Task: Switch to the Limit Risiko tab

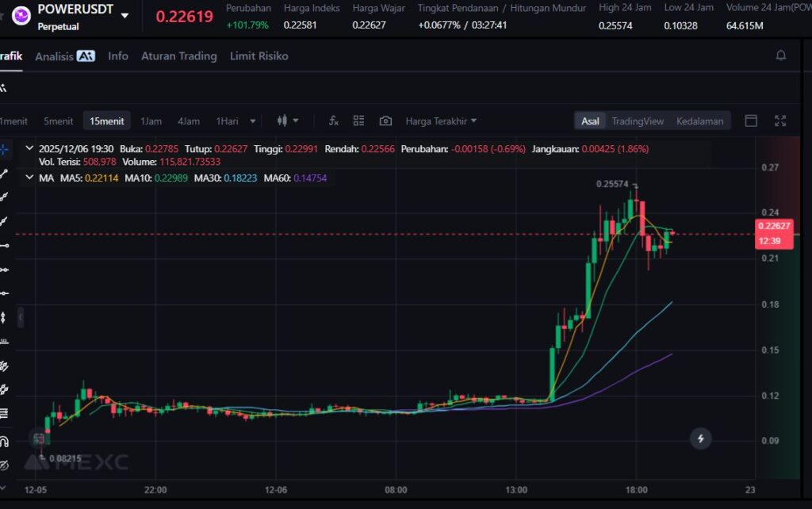Action: (259, 56)
